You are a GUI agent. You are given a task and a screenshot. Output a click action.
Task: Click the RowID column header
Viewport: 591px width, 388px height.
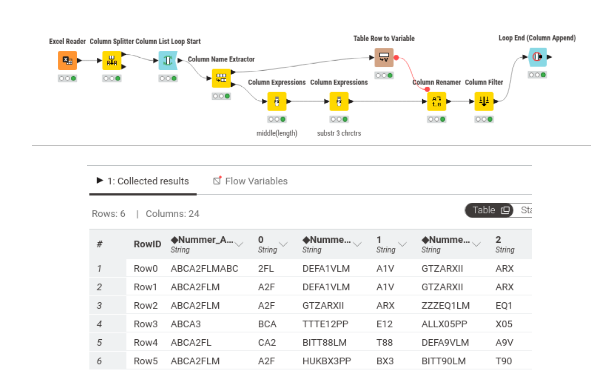pyautogui.click(x=147, y=244)
